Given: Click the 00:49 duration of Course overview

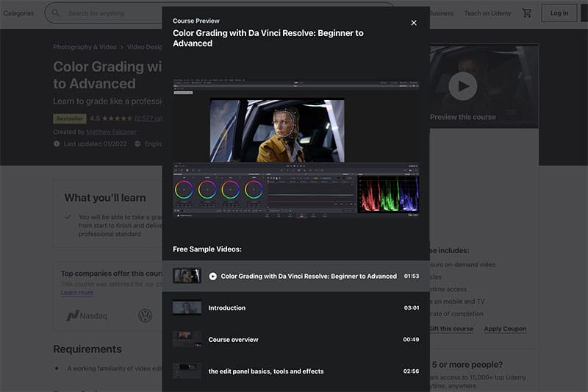Looking at the screenshot, I should click(x=411, y=340).
